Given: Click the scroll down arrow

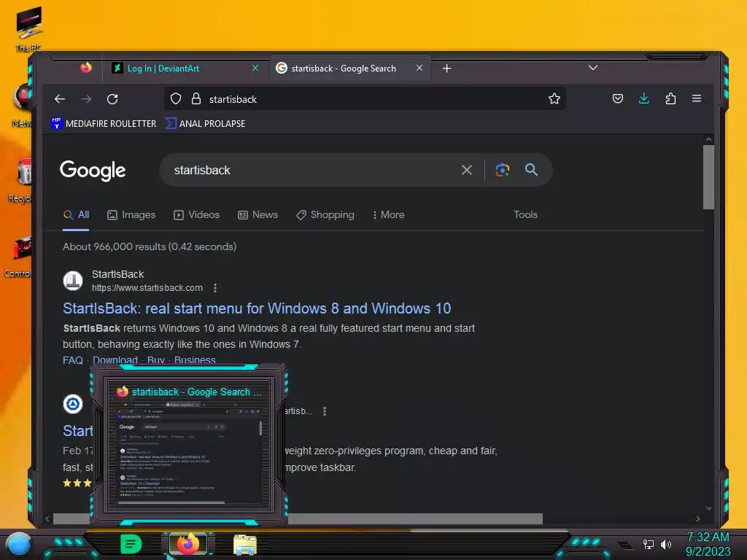Looking at the screenshot, I should [x=708, y=508].
